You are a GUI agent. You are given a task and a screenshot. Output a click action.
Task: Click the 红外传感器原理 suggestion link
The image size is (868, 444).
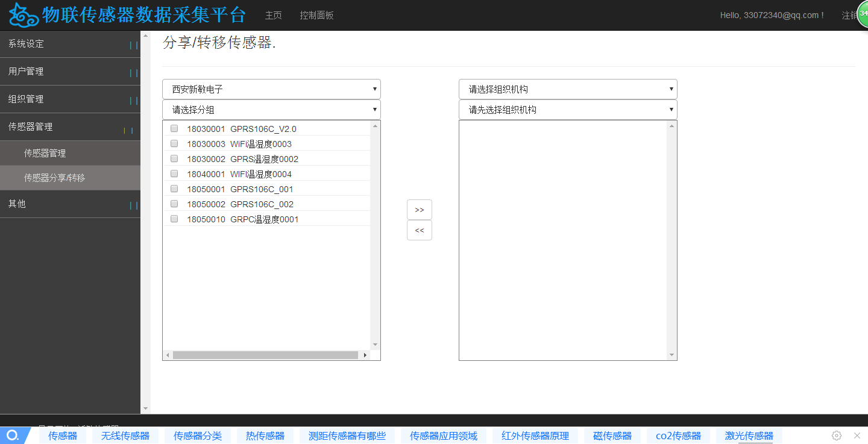click(x=535, y=436)
